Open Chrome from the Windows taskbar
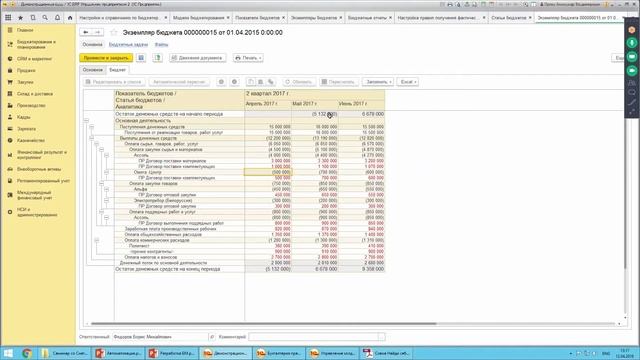This screenshot has width=640, height=360. [27, 353]
